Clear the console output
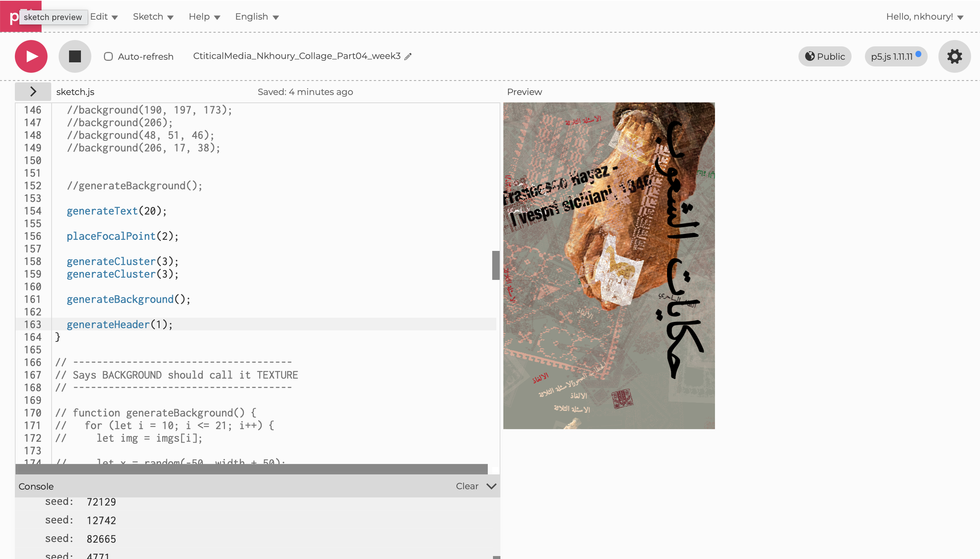The height and width of the screenshot is (559, 980). point(467,486)
